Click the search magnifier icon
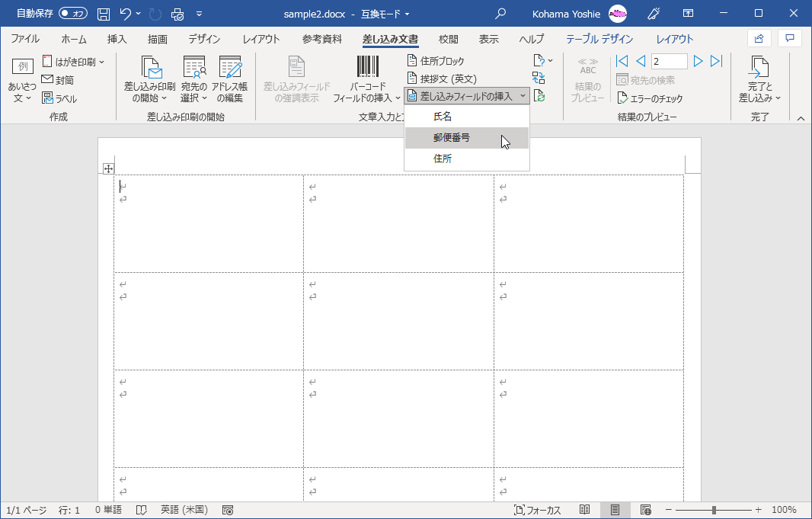Screen dimensions: 812x519 coord(500,14)
